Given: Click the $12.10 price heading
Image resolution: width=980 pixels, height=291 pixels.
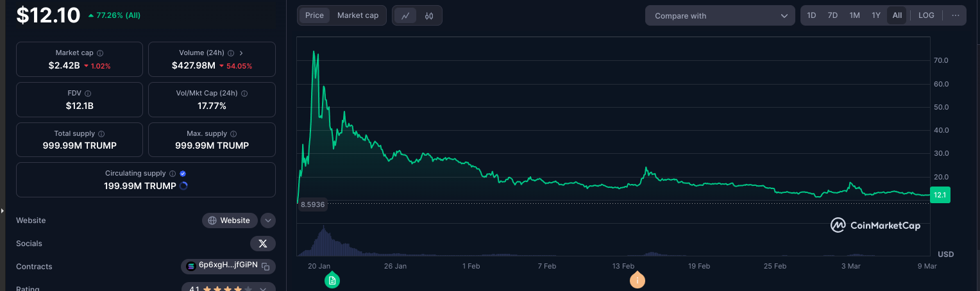Looking at the screenshot, I should 48,15.
